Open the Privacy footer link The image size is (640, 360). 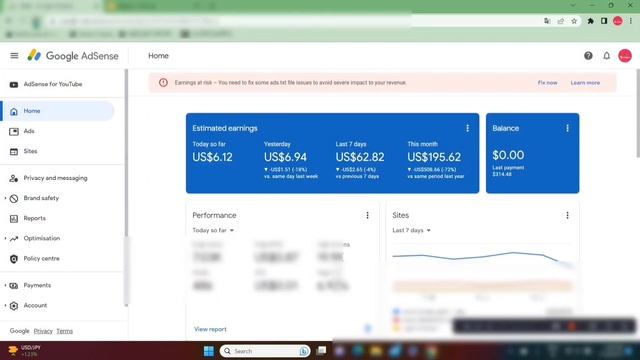tap(43, 331)
